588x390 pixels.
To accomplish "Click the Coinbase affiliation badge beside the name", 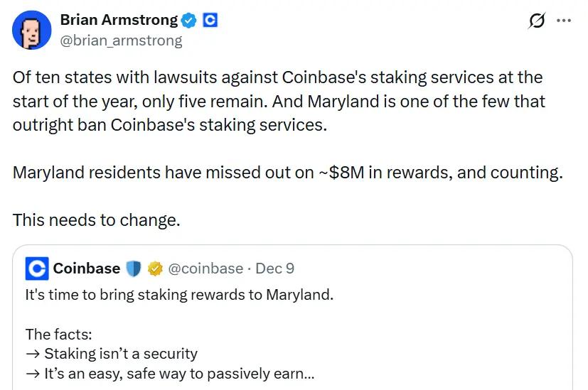I will click(x=210, y=21).
